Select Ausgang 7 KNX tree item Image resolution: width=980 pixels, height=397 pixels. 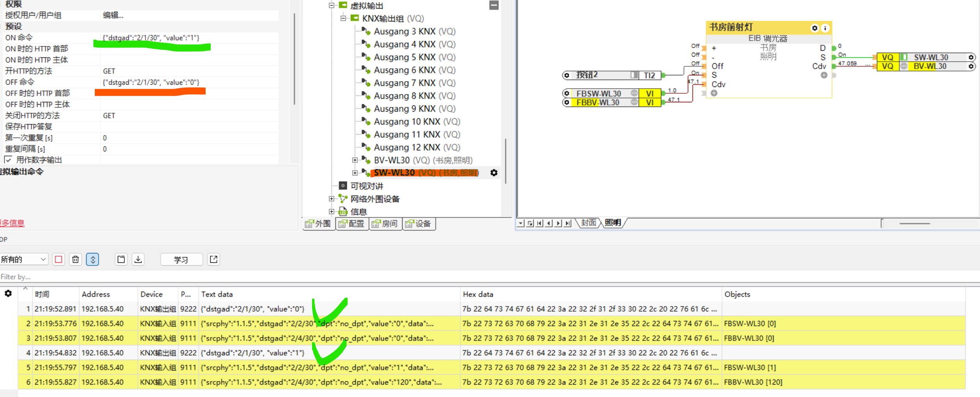[x=414, y=83]
